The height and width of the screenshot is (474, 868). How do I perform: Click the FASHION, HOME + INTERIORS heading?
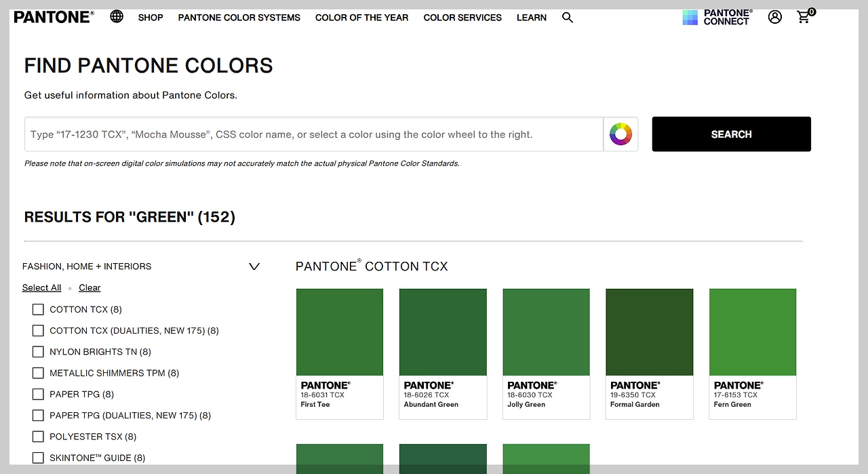tap(87, 266)
